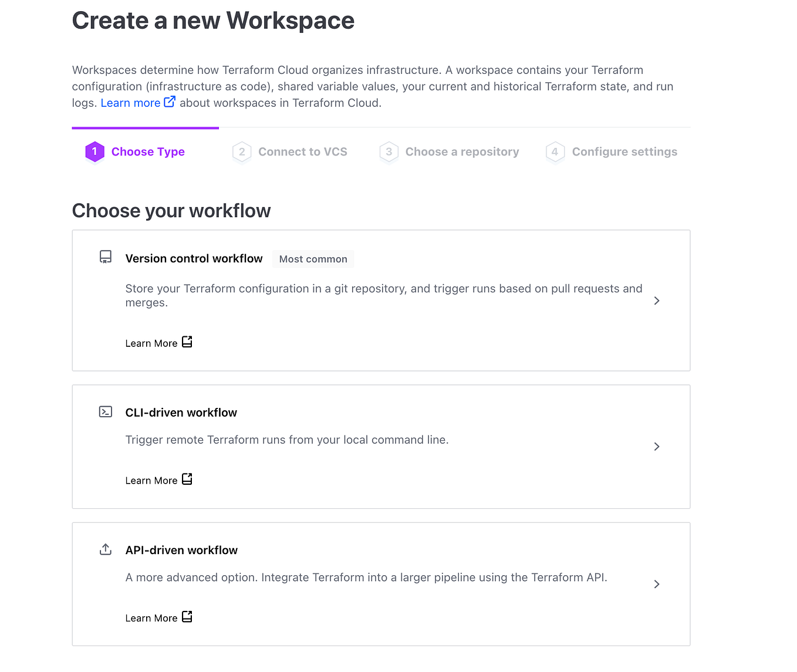Screen dimensions: 797x672
Task: Expand the Version control workflow card chevron
Action: pos(656,300)
